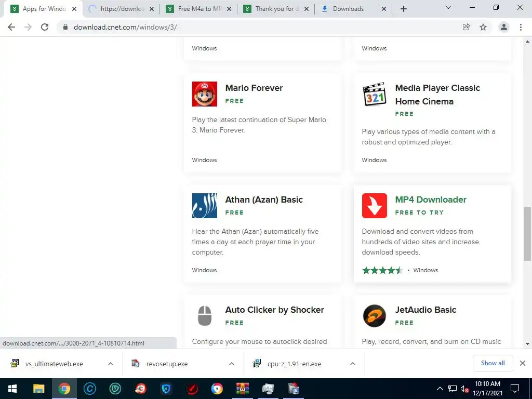Reload the current page
The image size is (532, 399).
click(45, 27)
